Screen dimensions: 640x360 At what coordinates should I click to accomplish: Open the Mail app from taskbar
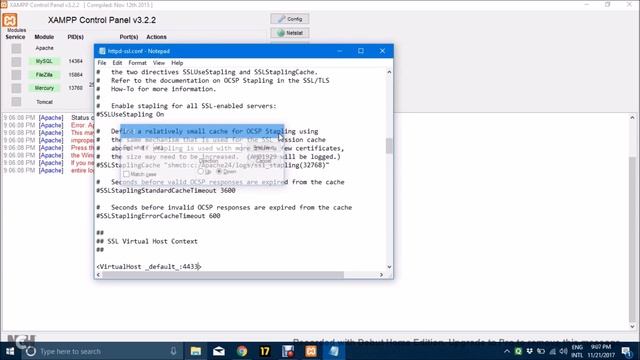[219, 351]
